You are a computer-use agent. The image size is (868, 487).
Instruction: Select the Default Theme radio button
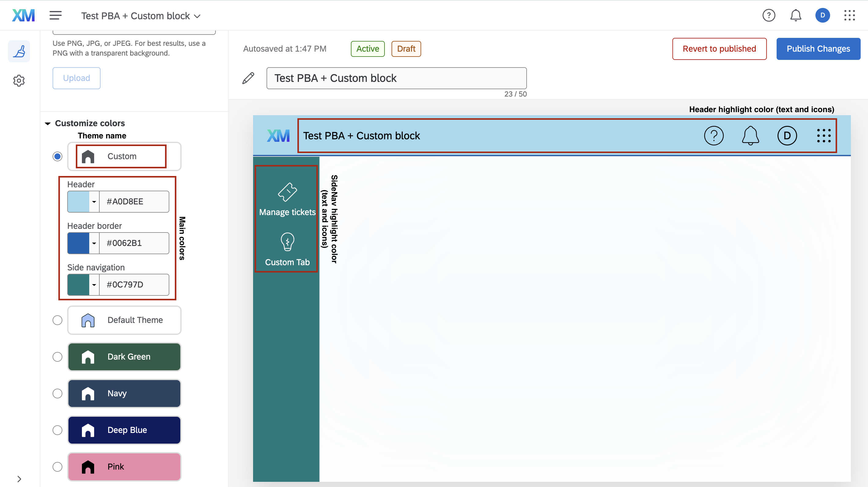tap(58, 320)
